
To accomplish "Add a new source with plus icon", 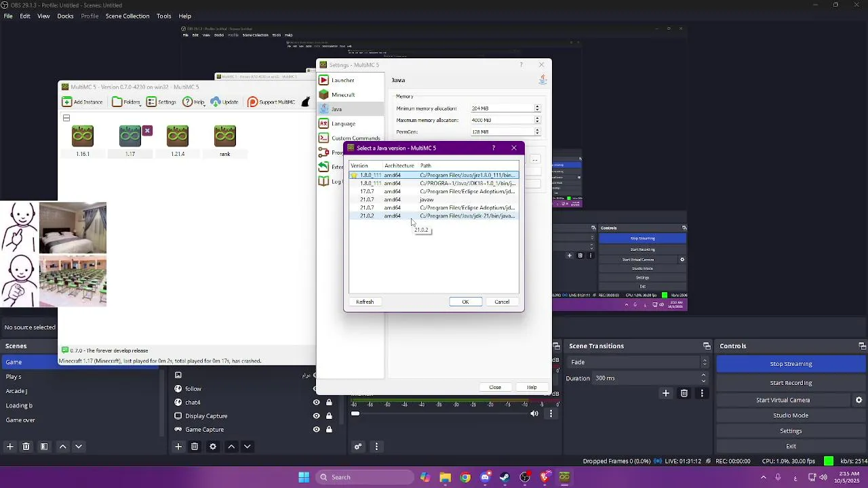I will [x=178, y=447].
